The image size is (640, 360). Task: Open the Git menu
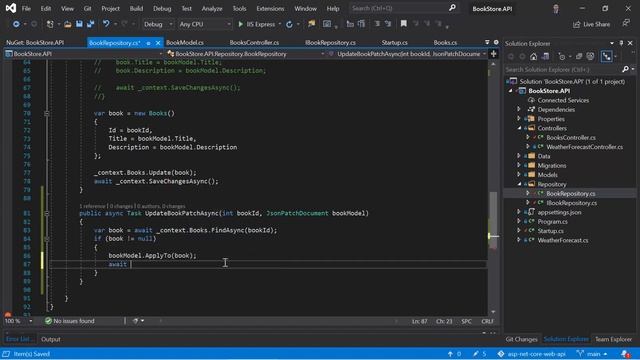(x=87, y=8)
